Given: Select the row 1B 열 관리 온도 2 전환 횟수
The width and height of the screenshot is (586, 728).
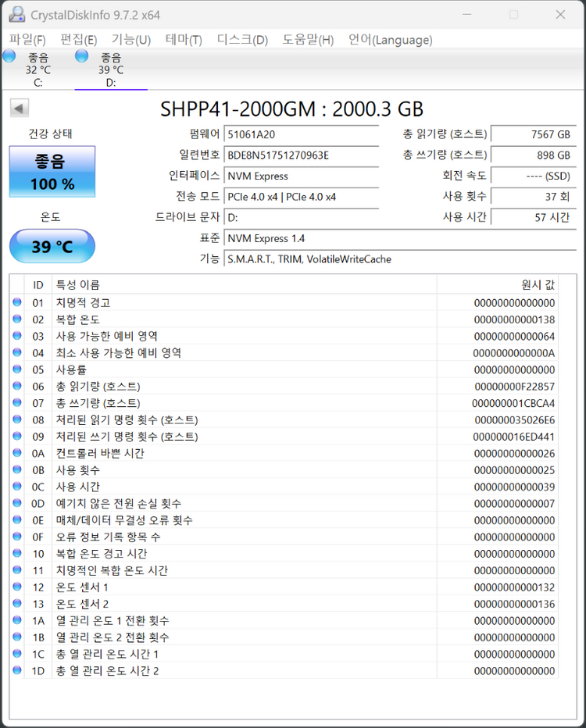Looking at the screenshot, I should pyautogui.click(x=284, y=637).
